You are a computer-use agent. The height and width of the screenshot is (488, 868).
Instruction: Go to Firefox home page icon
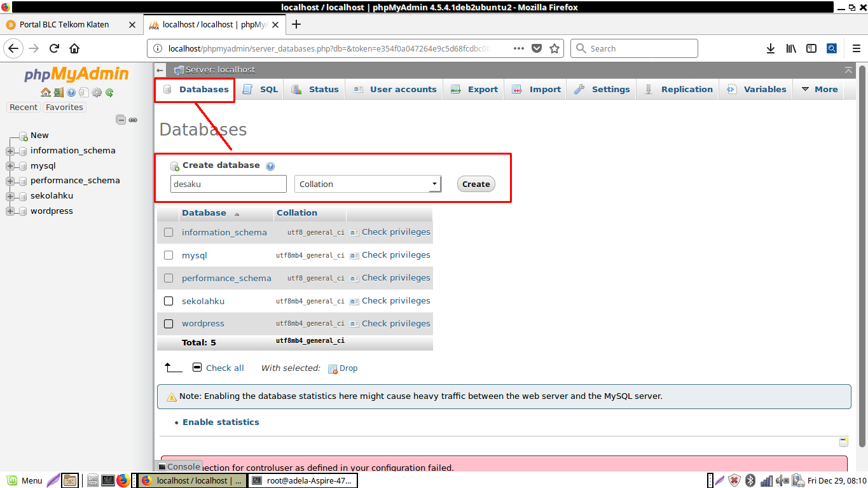(74, 48)
